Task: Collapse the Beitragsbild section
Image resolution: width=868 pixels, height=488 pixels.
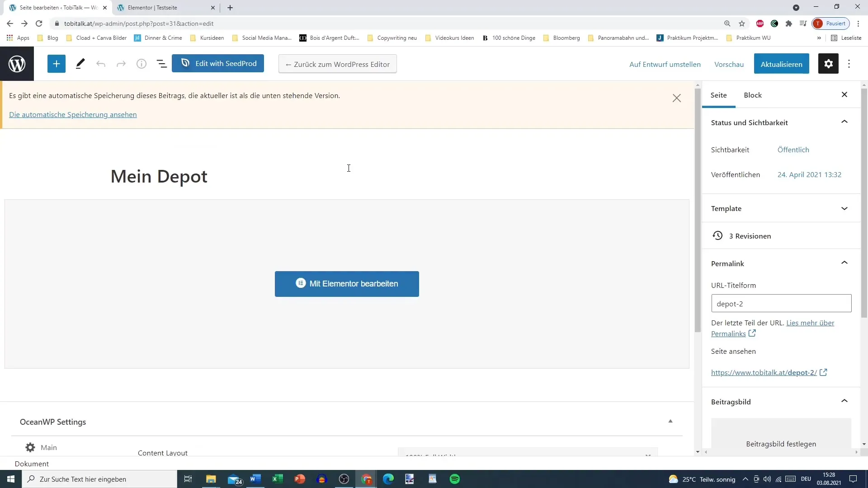Action: (x=844, y=401)
